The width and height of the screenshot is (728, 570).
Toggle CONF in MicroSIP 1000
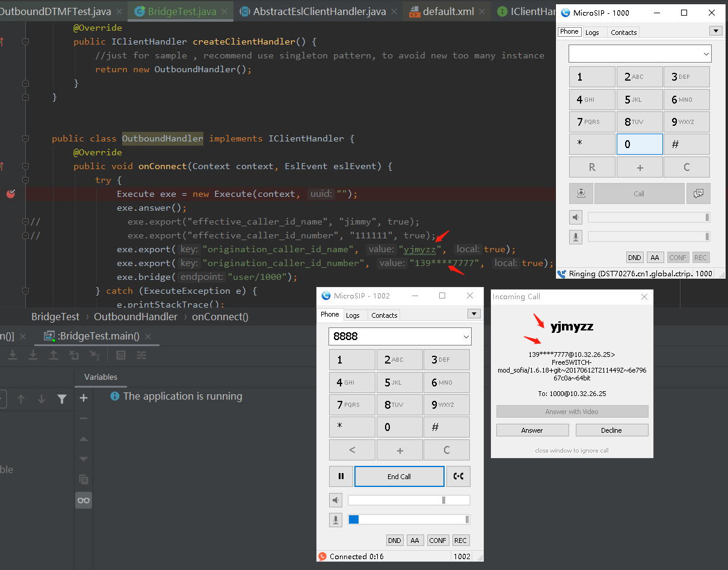pos(677,258)
